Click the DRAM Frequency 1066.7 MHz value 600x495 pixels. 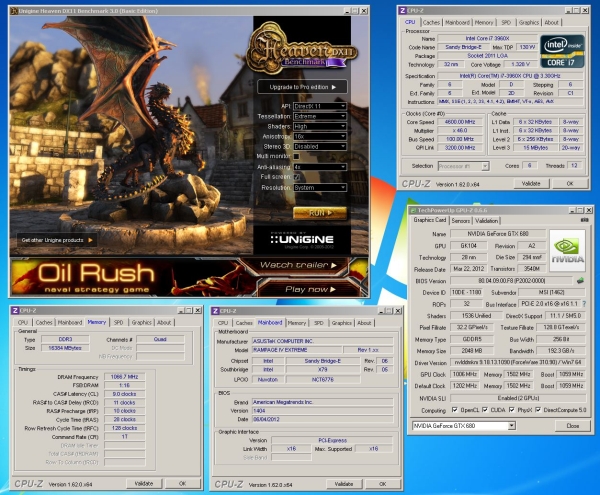[x=124, y=377]
